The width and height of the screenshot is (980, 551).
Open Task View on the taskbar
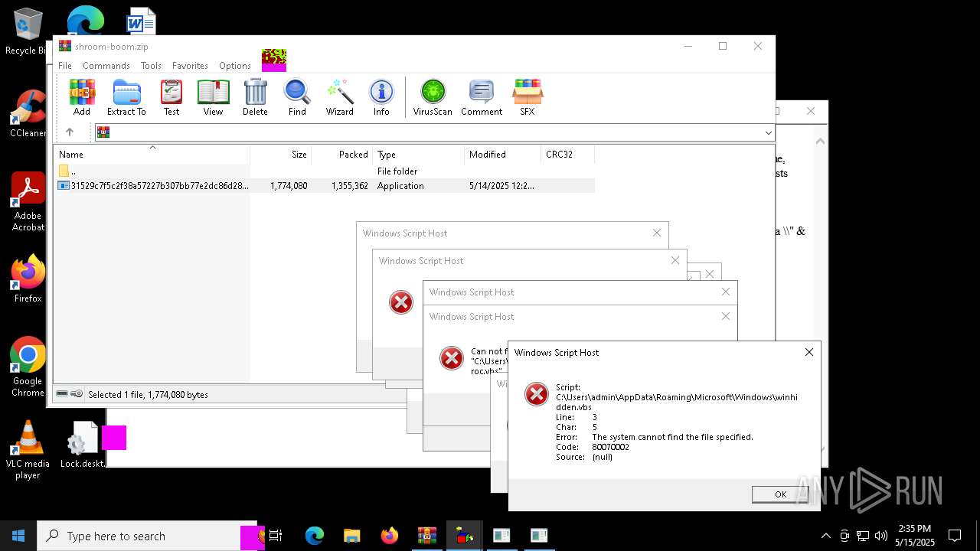pos(276,536)
